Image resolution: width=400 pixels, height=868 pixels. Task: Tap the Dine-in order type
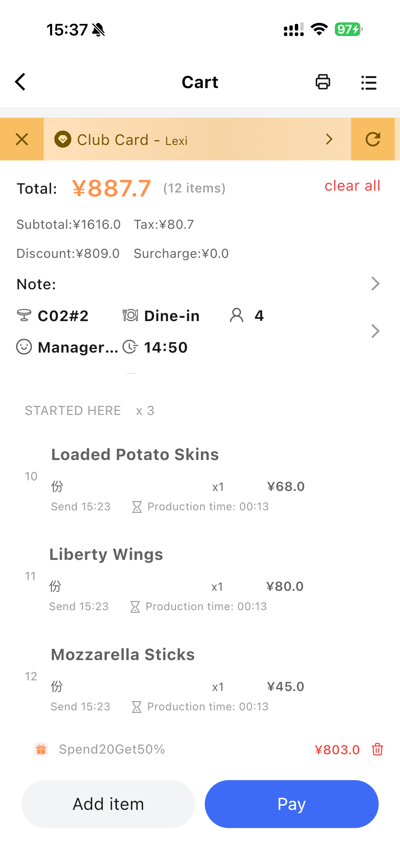[171, 316]
